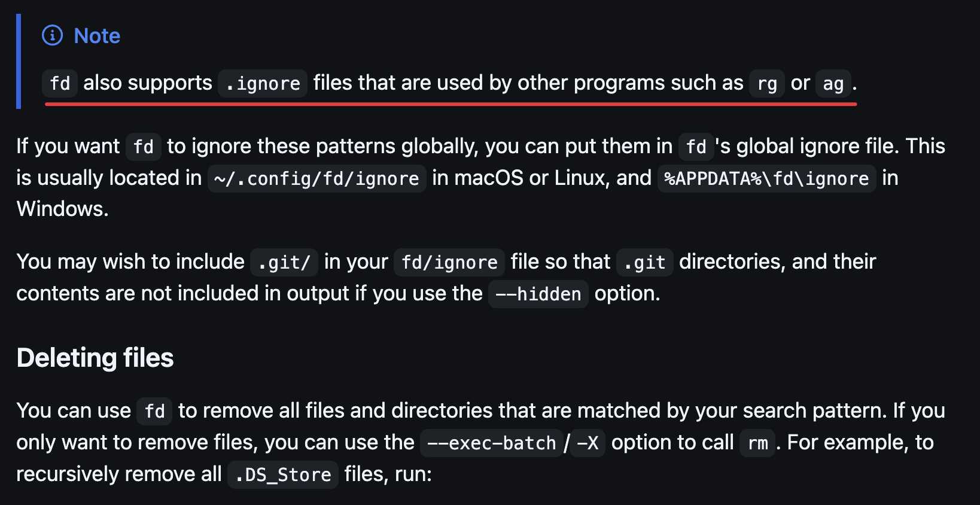Click the fd code before "'s global ignore file"

696,147
